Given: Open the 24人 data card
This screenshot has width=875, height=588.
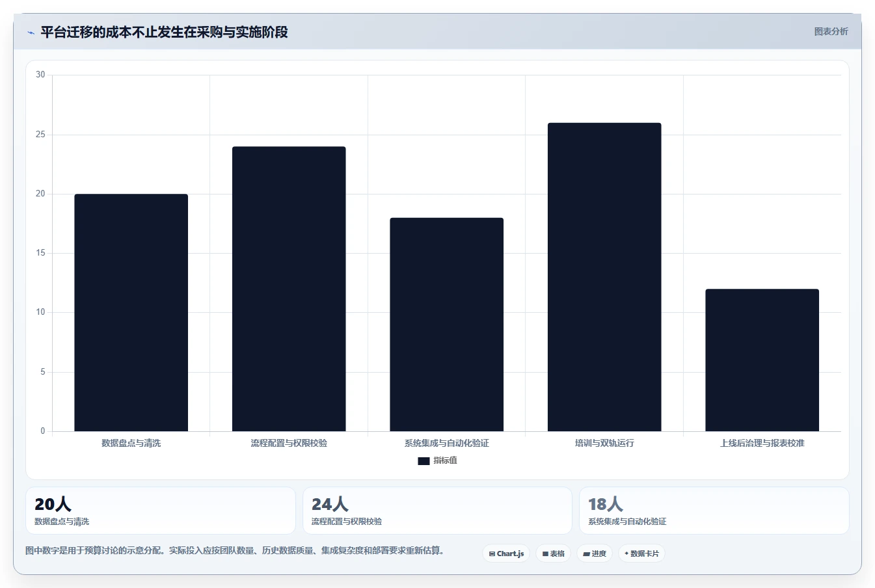Looking at the screenshot, I should pyautogui.click(x=437, y=511).
